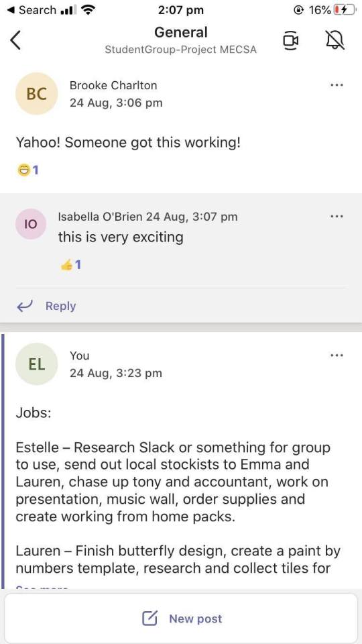
Task: Tap the EL avatar on your post
Action: click(36, 364)
